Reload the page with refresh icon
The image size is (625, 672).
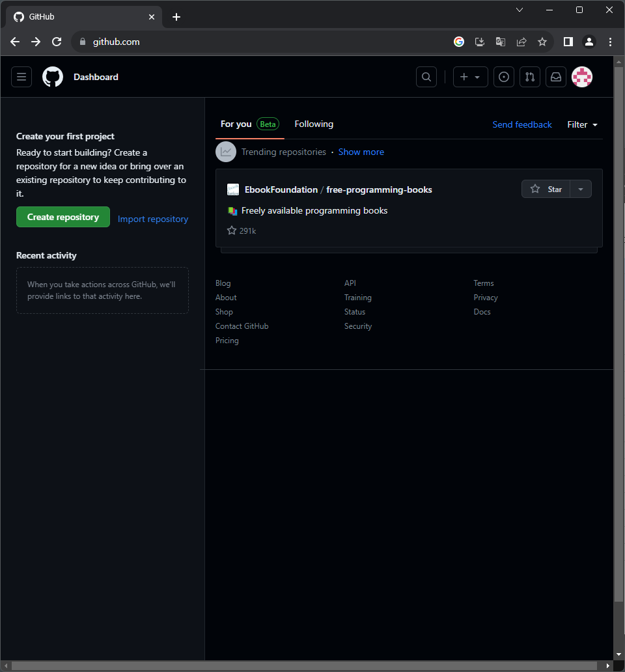(x=57, y=42)
